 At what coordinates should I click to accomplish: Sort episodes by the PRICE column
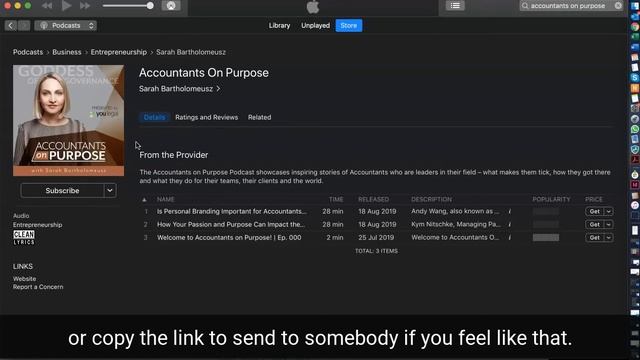[x=593, y=200]
